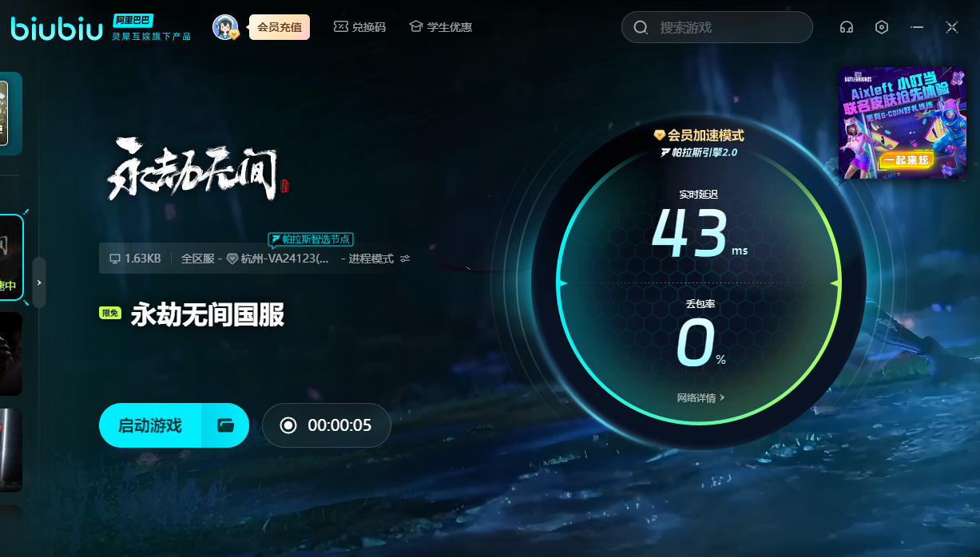The width and height of the screenshot is (980, 557).
Task: Expand 网络详情 network details
Action: pyautogui.click(x=700, y=397)
